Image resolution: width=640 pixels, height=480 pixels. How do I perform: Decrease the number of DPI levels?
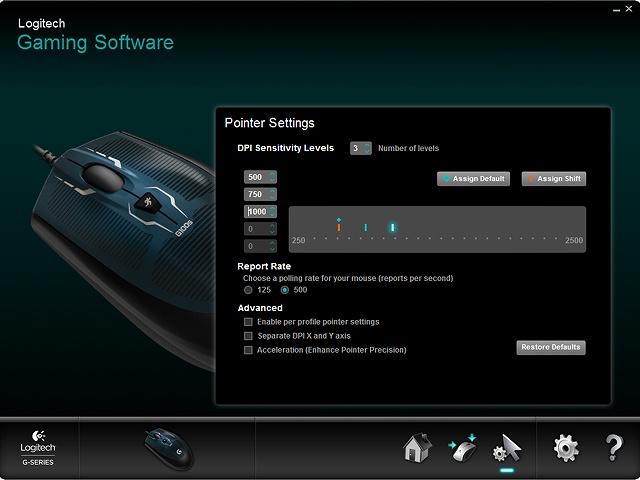click(367, 151)
